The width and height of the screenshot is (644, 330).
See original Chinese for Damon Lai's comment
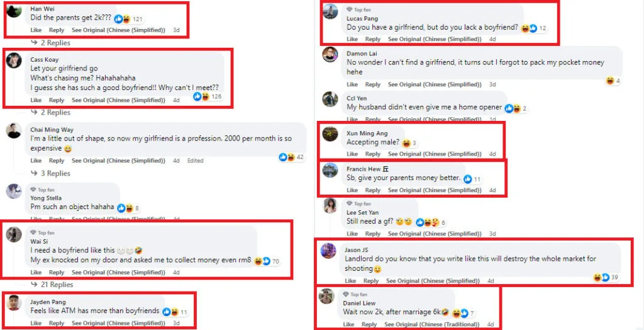(433, 84)
